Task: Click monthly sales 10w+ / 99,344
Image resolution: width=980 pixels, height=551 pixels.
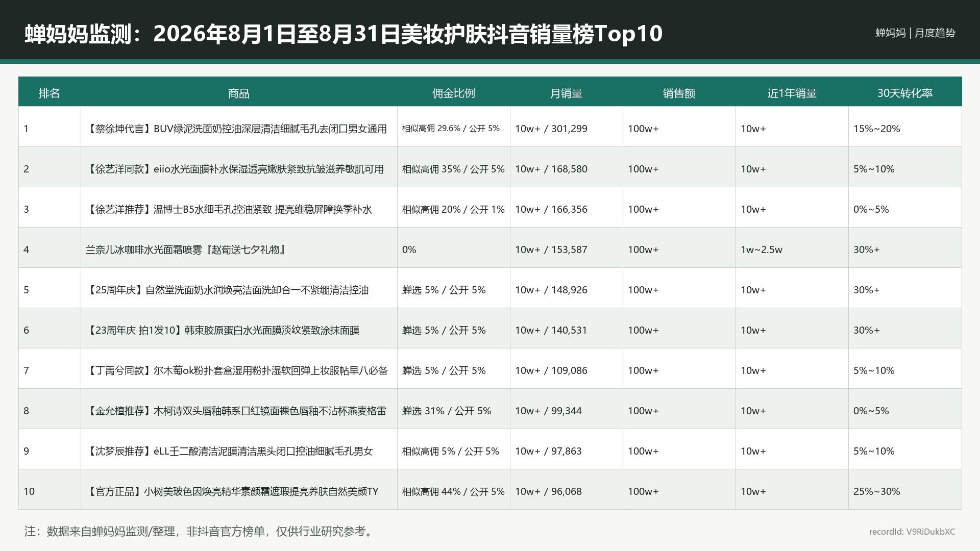Action: (x=549, y=411)
